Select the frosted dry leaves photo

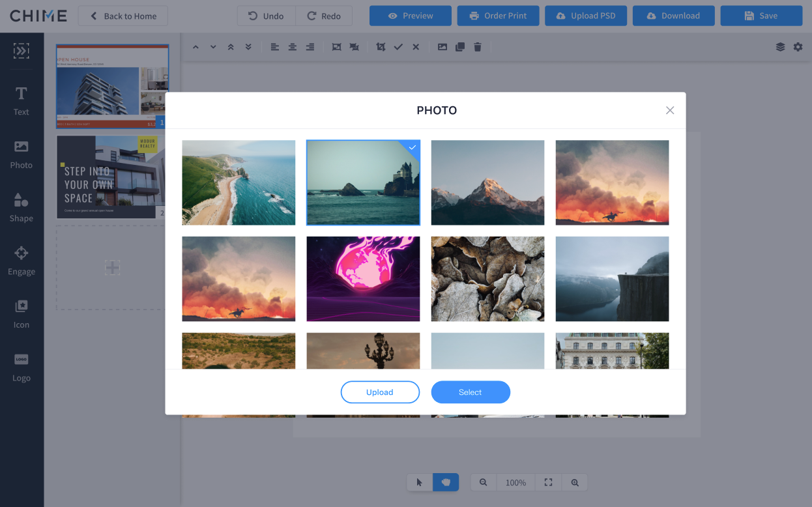[x=487, y=279]
